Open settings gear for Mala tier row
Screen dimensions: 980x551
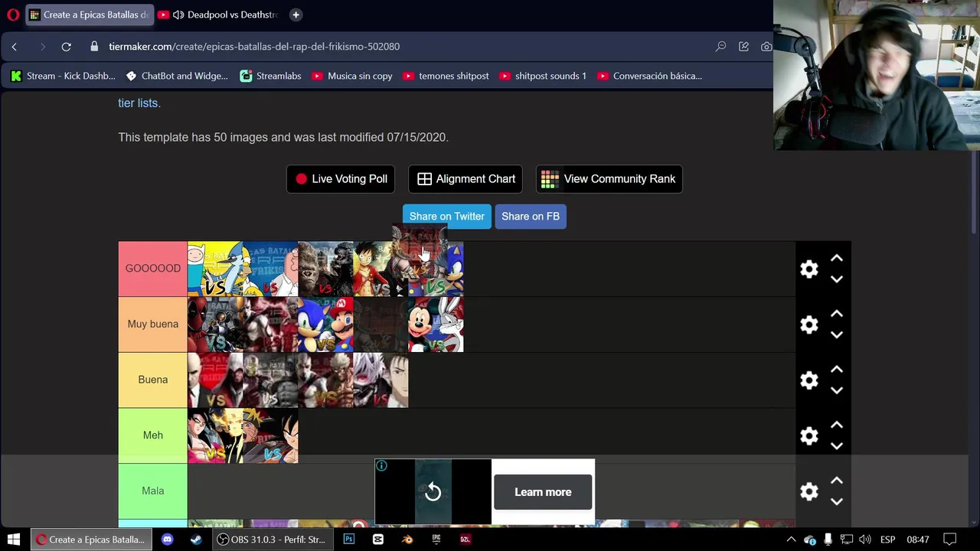pyautogui.click(x=809, y=491)
